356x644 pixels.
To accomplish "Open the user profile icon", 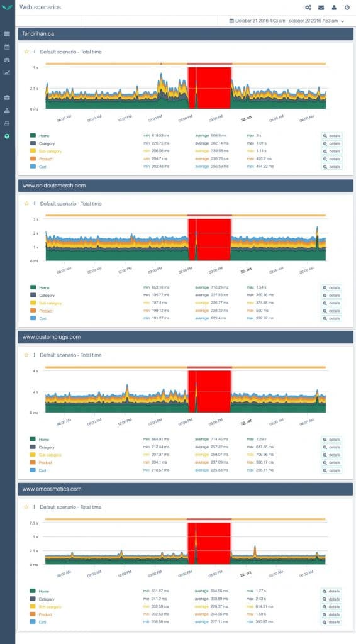I will click(334, 8).
